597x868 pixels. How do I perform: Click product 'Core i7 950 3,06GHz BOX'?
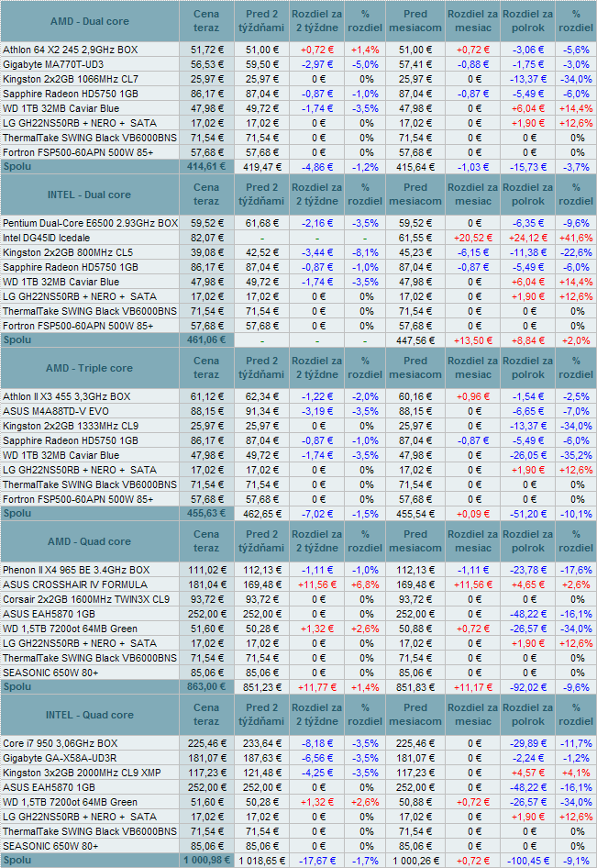[x=61, y=743]
